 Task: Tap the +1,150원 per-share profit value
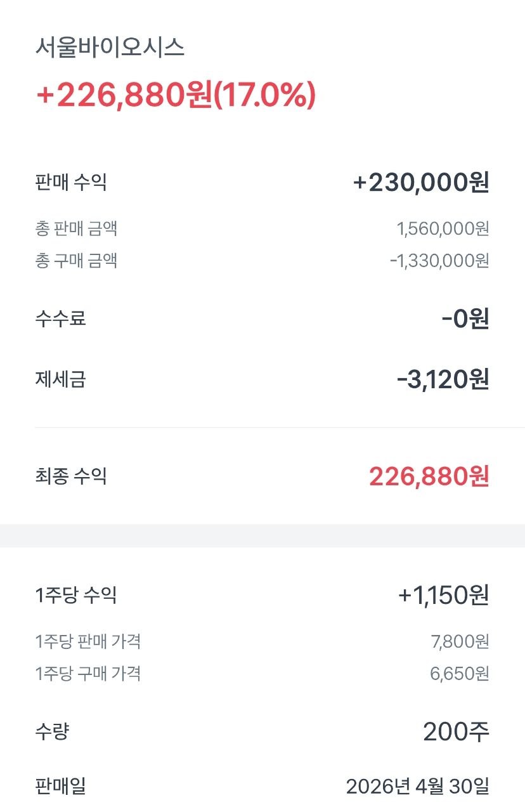click(x=444, y=595)
